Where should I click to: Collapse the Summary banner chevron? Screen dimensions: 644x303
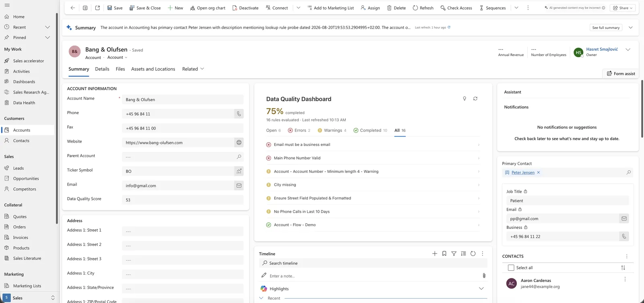pos(631,27)
